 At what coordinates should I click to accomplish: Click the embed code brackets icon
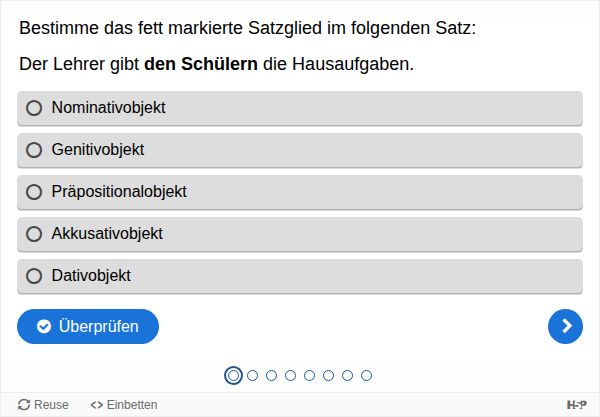pos(96,405)
